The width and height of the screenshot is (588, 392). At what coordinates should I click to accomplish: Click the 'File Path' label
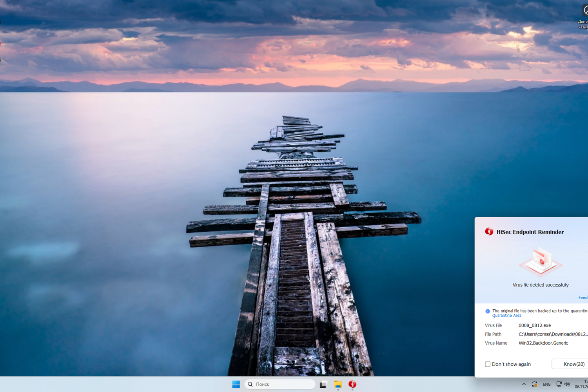(x=493, y=334)
